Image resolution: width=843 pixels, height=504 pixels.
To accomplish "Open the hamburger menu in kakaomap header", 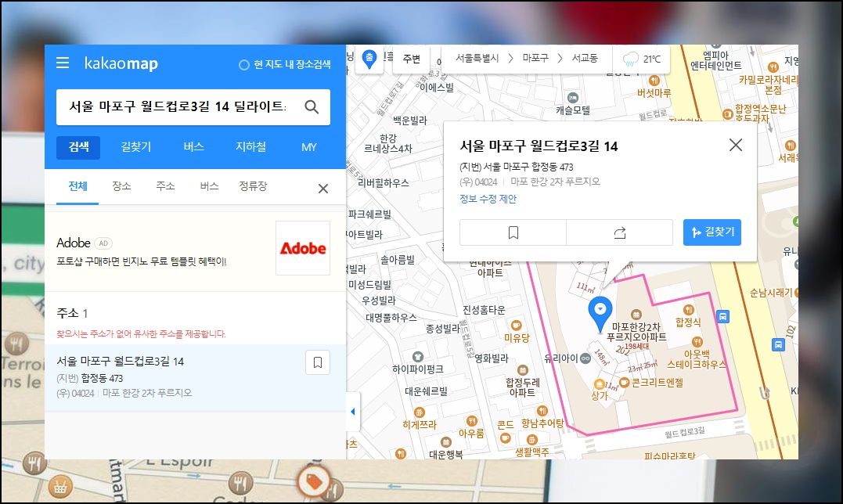I will coord(63,63).
